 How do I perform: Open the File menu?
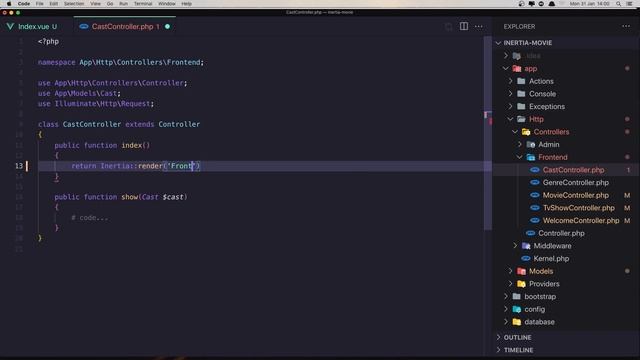tap(40, 4)
